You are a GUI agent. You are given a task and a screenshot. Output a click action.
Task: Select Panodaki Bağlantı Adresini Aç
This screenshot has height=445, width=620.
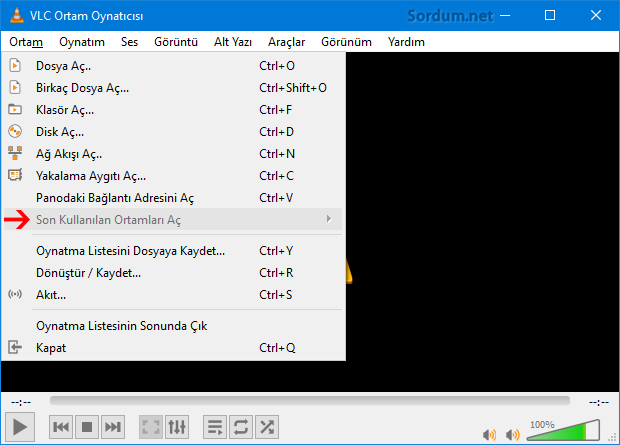click(173, 197)
